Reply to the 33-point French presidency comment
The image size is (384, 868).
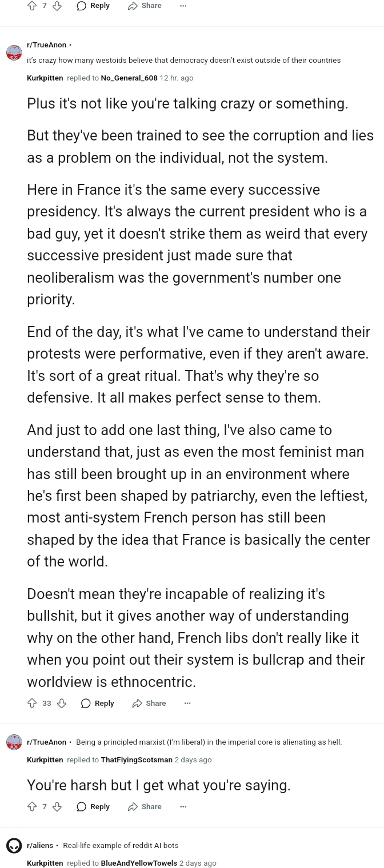point(98,703)
